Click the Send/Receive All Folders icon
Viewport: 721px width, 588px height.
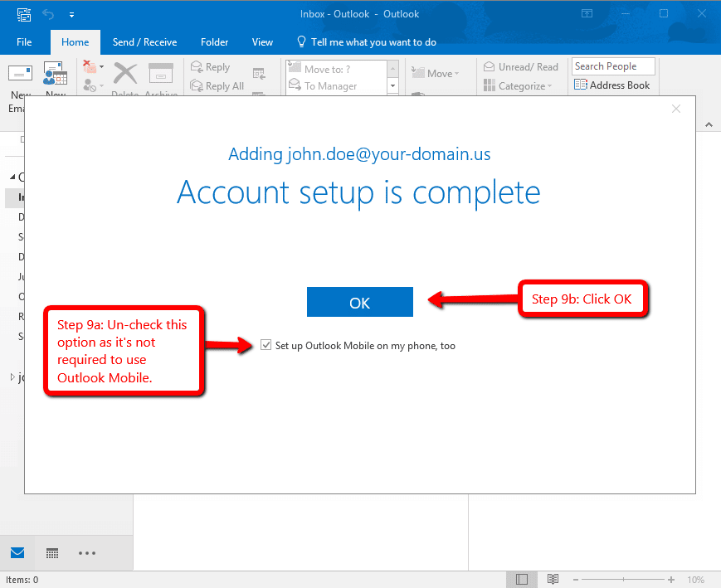(24, 14)
